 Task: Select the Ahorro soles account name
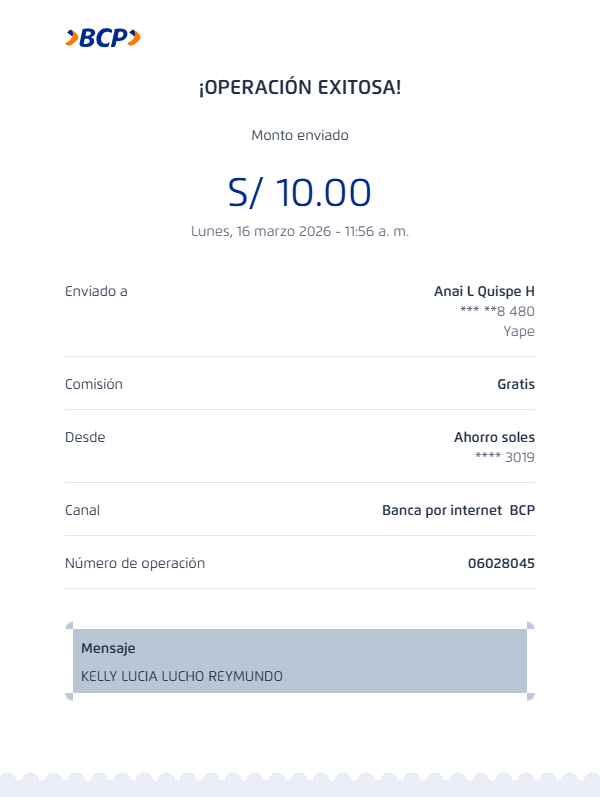pos(494,437)
